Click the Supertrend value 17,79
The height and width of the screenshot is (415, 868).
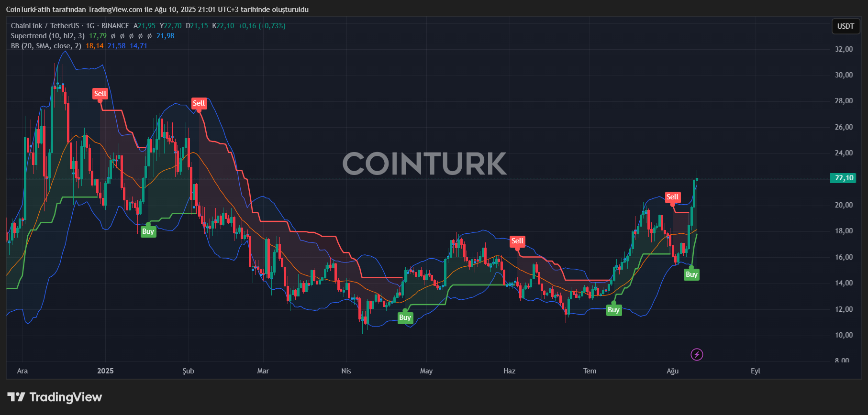(98, 36)
